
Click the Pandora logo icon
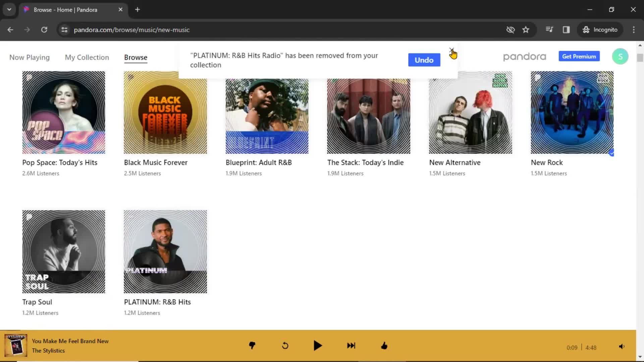[525, 56]
